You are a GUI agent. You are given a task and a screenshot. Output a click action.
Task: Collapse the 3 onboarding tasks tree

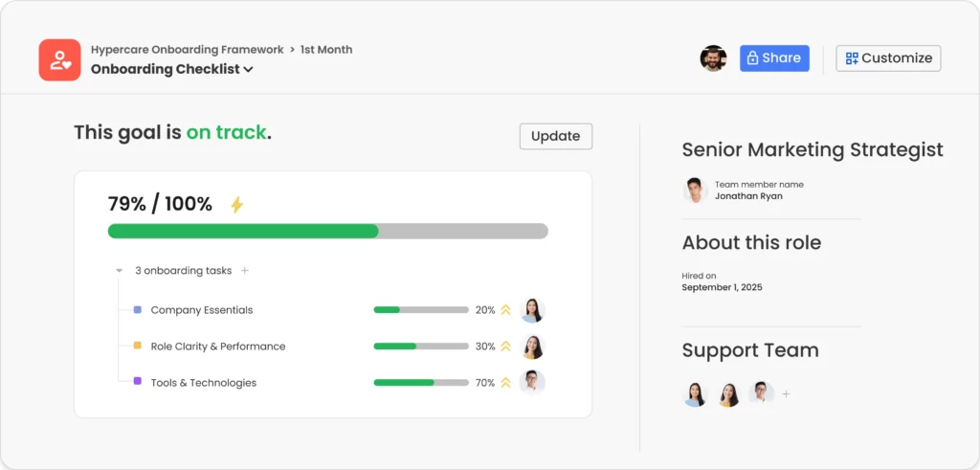pos(120,271)
